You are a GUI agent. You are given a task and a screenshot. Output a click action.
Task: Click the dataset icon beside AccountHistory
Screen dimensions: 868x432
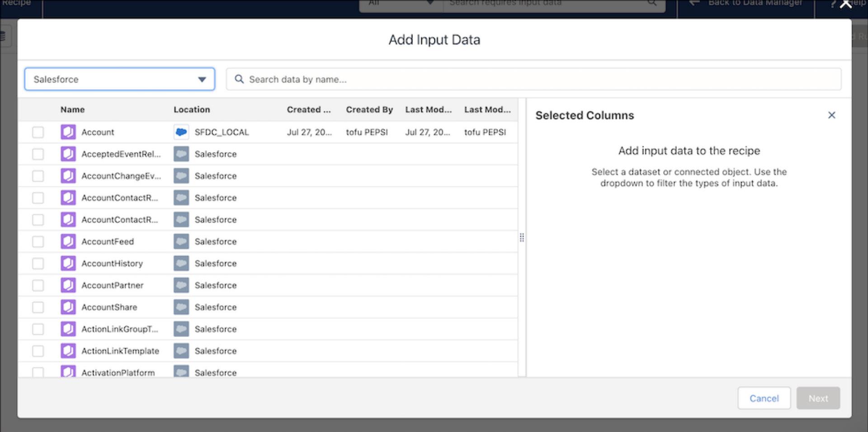coord(68,263)
